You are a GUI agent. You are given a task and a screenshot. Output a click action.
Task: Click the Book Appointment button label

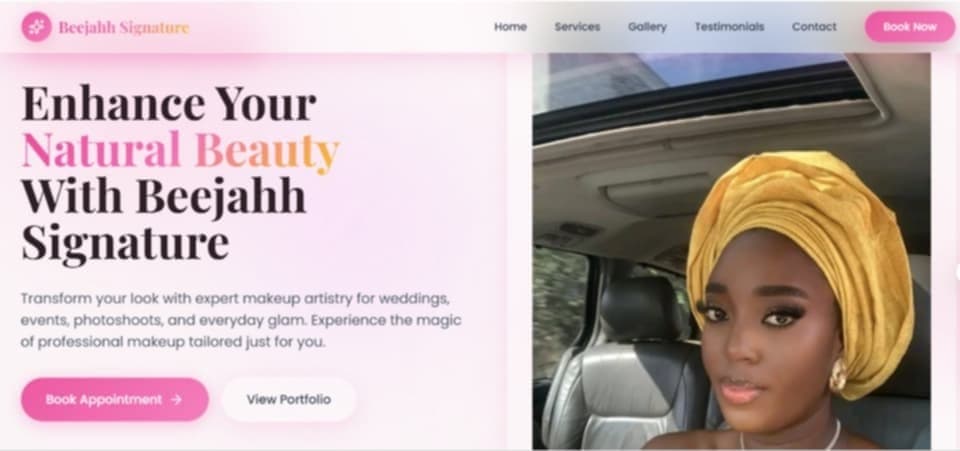104,400
